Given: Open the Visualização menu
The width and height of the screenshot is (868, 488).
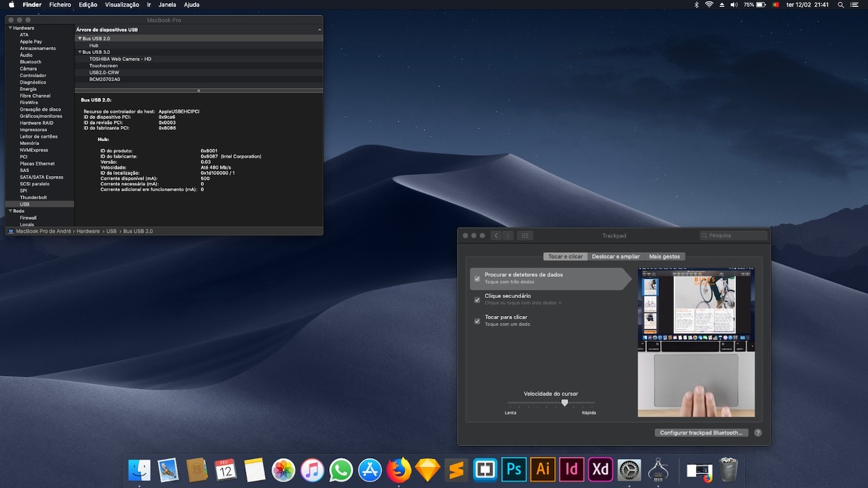Looking at the screenshot, I should (x=121, y=4).
